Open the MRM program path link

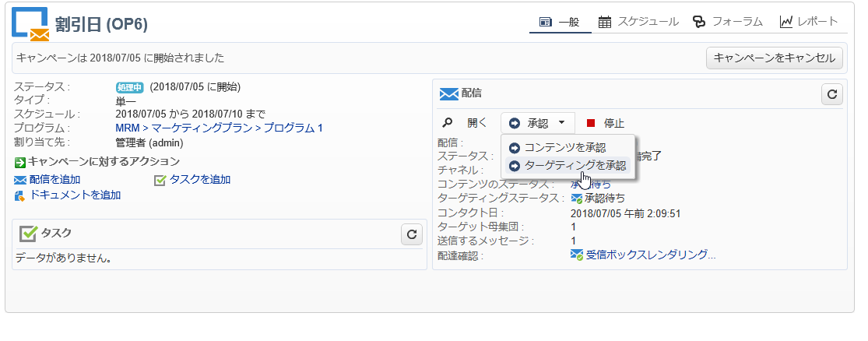click(220, 128)
